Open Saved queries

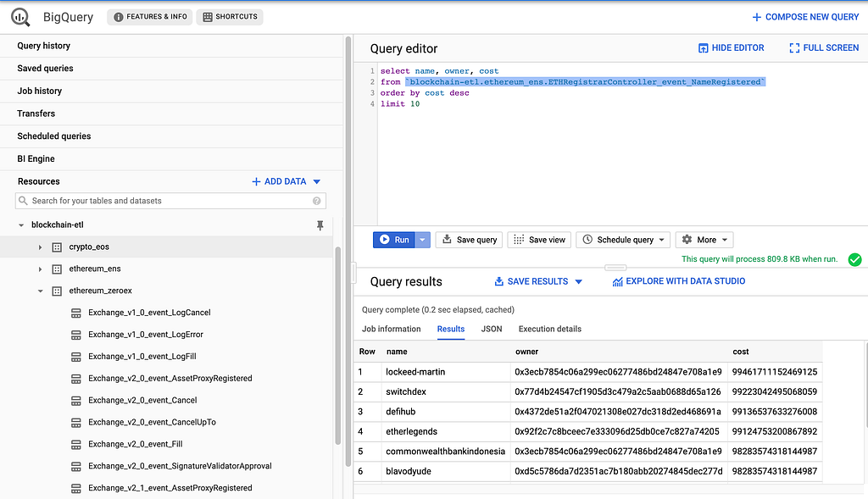coord(46,69)
